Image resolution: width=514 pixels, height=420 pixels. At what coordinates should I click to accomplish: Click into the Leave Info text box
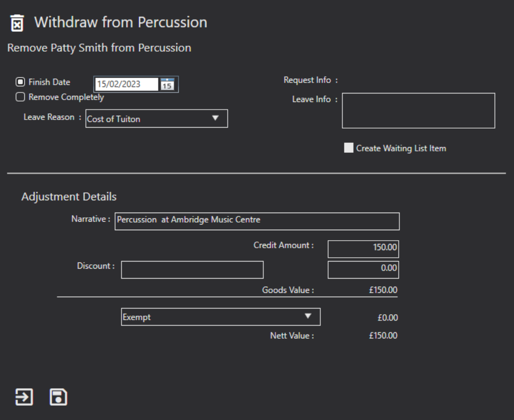tap(419, 111)
